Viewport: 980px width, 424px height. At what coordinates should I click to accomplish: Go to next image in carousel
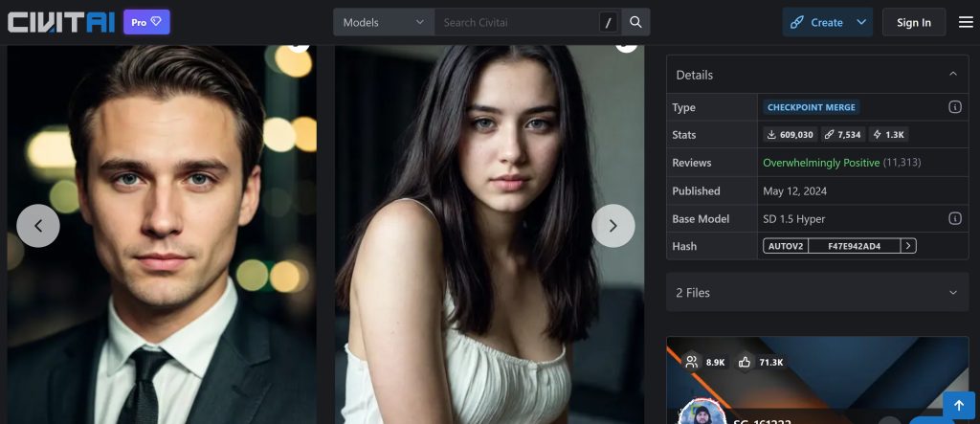point(613,226)
